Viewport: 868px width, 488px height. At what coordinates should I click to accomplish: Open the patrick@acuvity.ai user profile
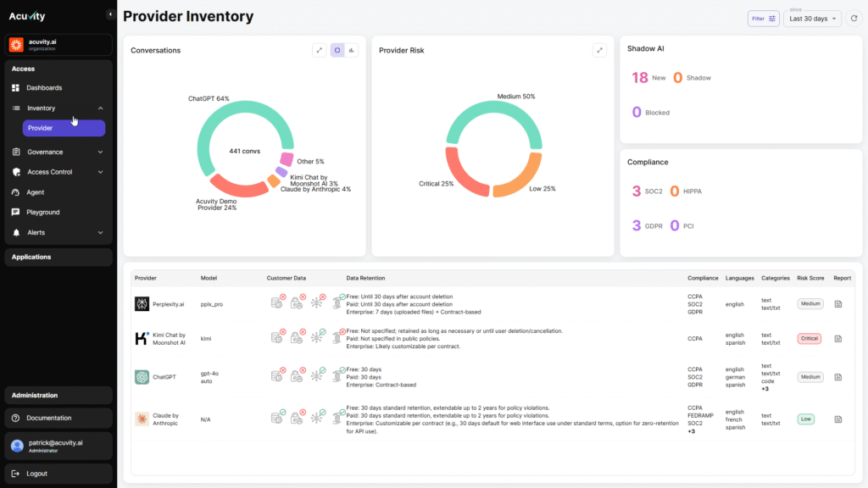(58, 446)
